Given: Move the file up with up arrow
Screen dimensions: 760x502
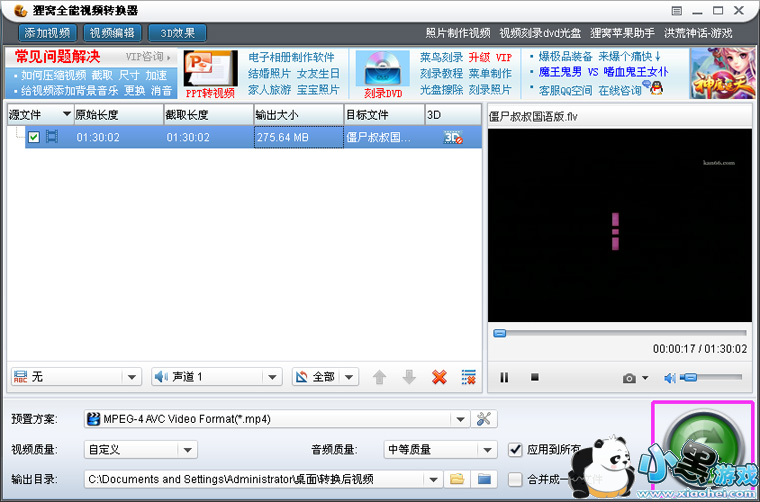Looking at the screenshot, I should tap(380, 377).
